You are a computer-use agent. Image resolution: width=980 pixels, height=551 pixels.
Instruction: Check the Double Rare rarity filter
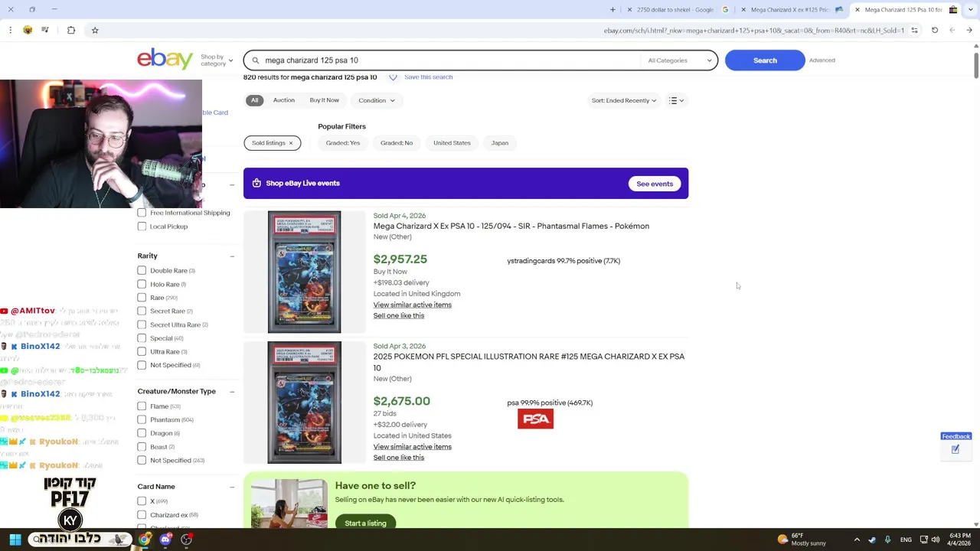pyautogui.click(x=142, y=271)
